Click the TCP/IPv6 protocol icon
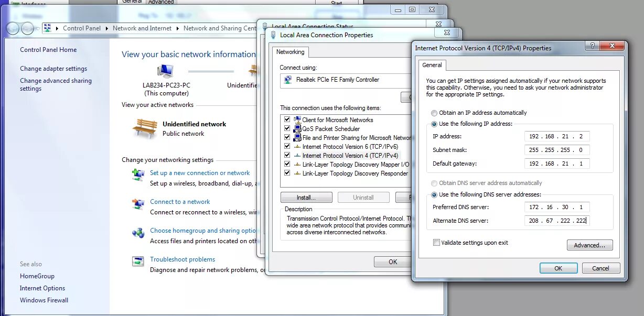The height and width of the screenshot is (316, 644). point(297,147)
